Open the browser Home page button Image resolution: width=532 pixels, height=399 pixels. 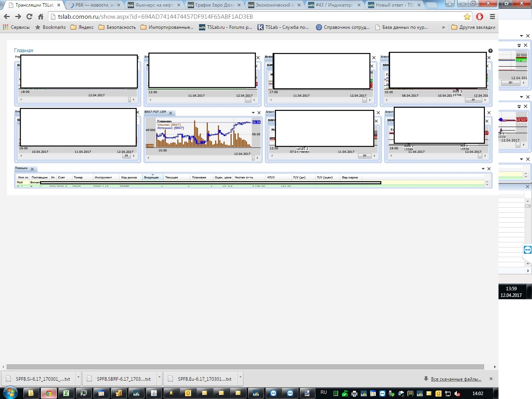[41, 17]
